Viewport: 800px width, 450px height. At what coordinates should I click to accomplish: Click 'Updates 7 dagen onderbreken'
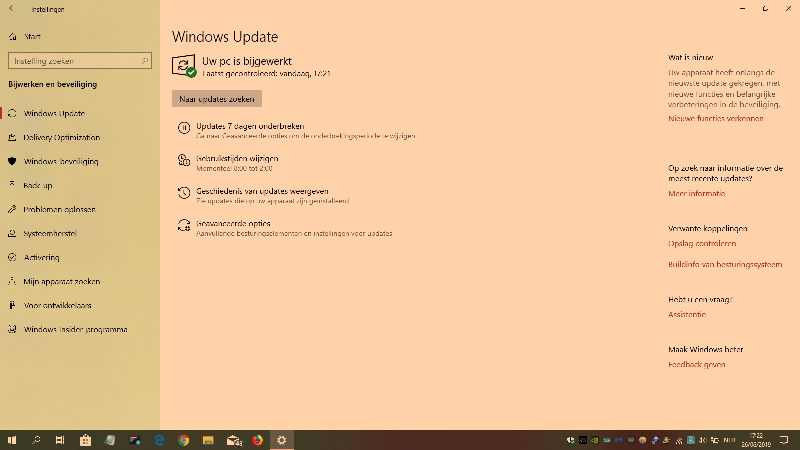point(250,126)
